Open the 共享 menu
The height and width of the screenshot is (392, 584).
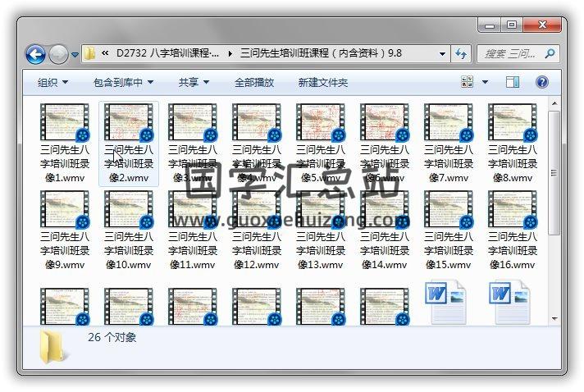194,82
